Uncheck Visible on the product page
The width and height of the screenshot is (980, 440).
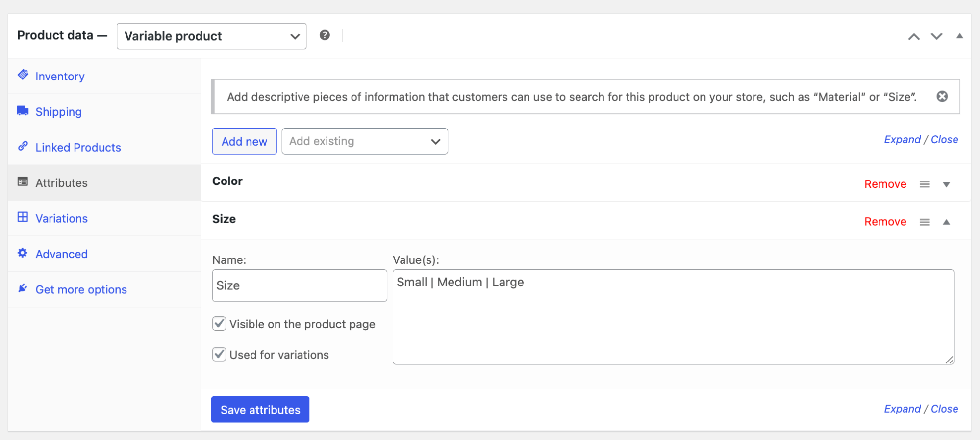click(219, 324)
